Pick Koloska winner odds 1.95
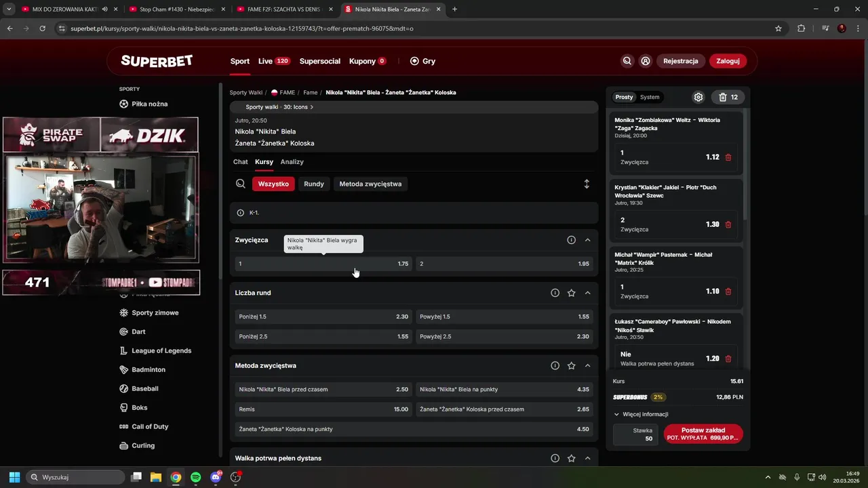Screen dimensions: 868x488 pyautogui.click(x=505, y=264)
